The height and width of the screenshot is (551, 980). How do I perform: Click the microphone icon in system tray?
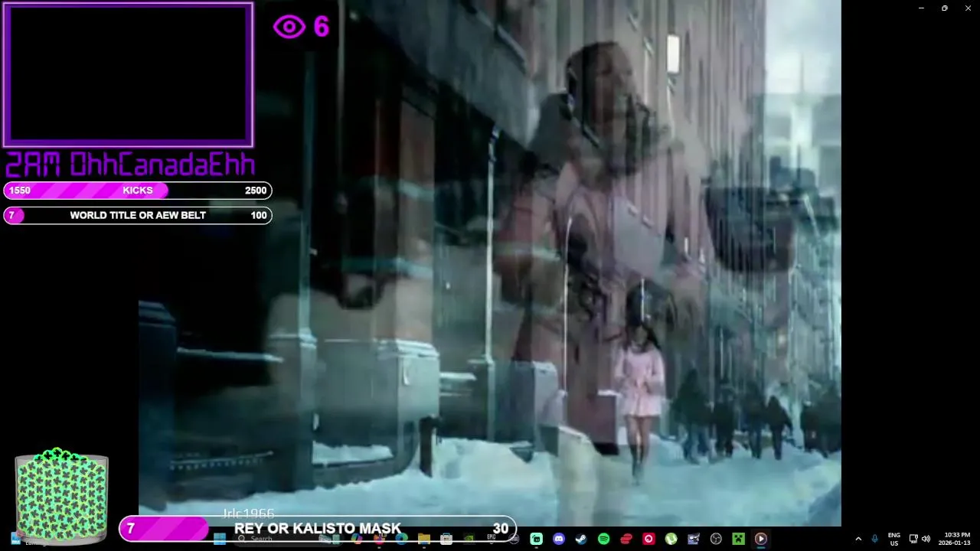coord(874,539)
